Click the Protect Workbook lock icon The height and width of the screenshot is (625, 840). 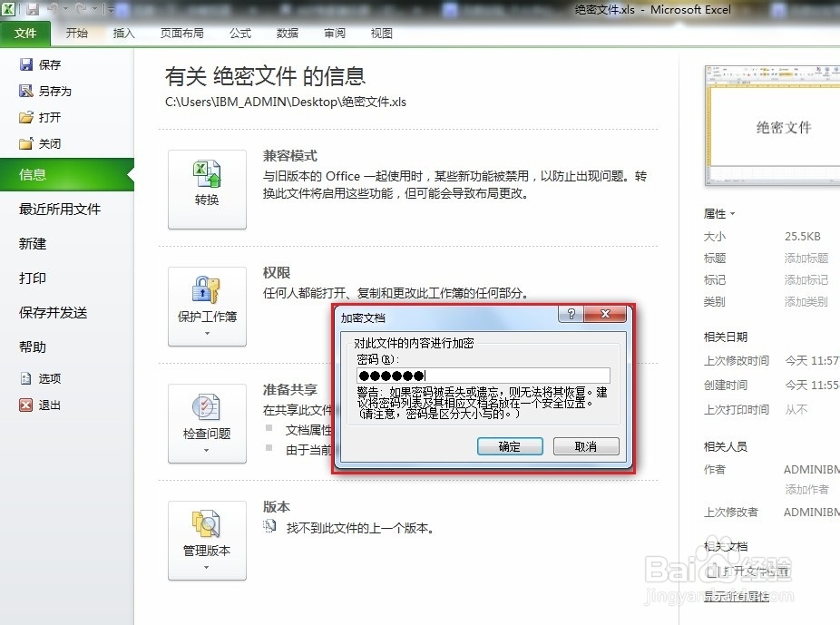(207, 290)
